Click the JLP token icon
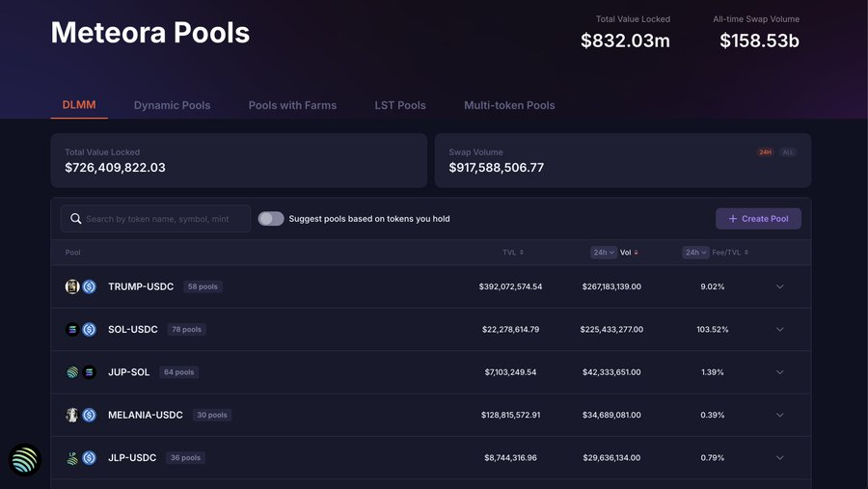Viewport: 868px width, 489px height. (72, 457)
